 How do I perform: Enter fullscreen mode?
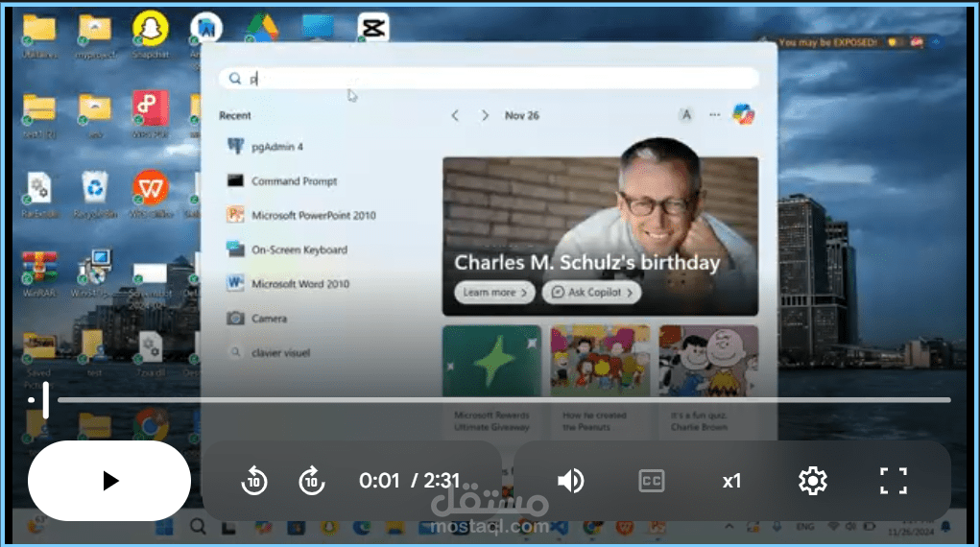tap(893, 481)
